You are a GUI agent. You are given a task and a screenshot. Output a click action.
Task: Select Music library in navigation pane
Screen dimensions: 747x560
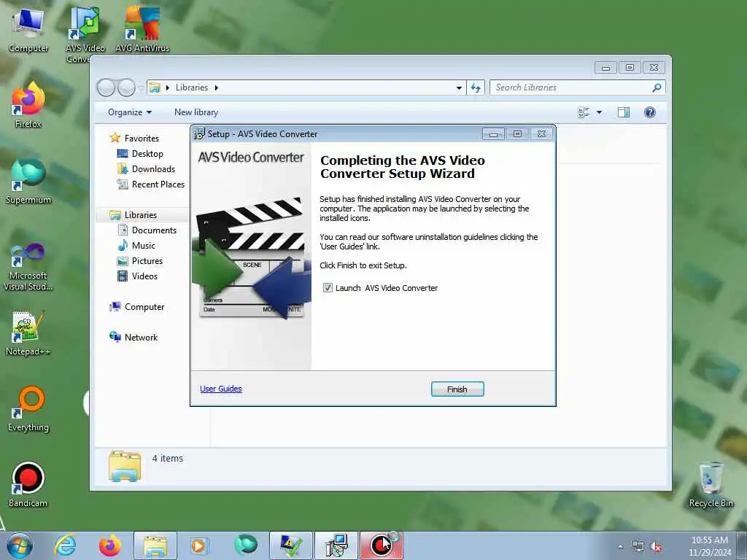pos(144,245)
